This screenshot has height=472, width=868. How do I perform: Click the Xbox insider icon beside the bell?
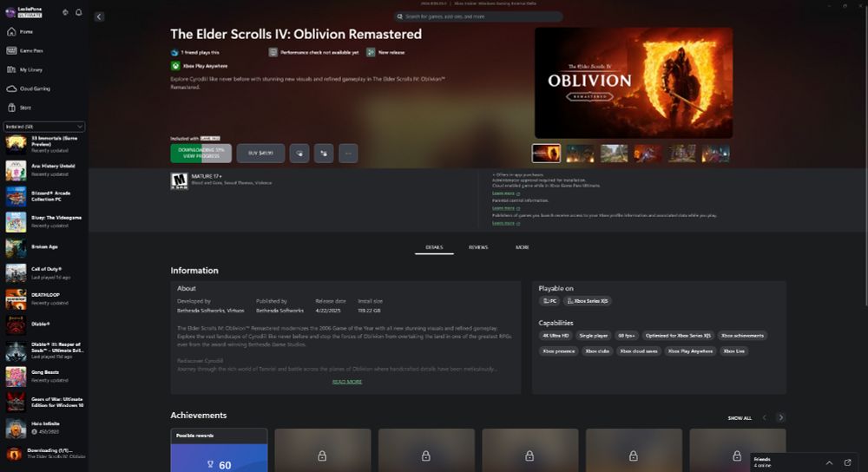[65, 12]
